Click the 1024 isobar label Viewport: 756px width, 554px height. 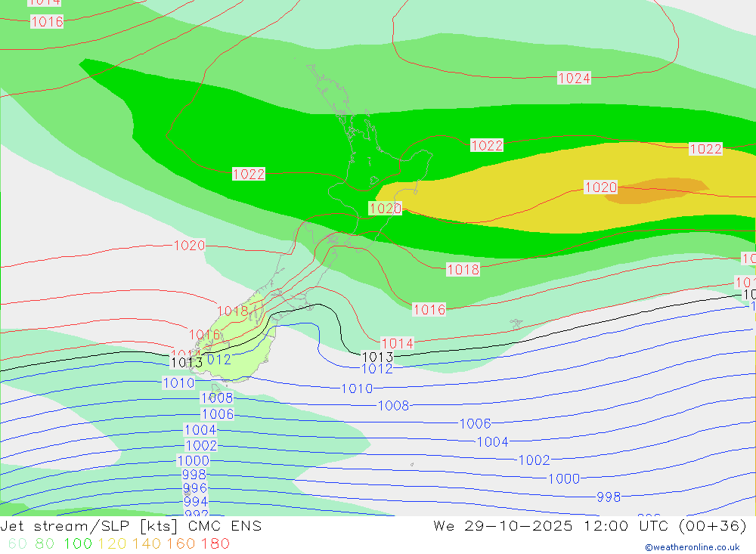coord(574,78)
